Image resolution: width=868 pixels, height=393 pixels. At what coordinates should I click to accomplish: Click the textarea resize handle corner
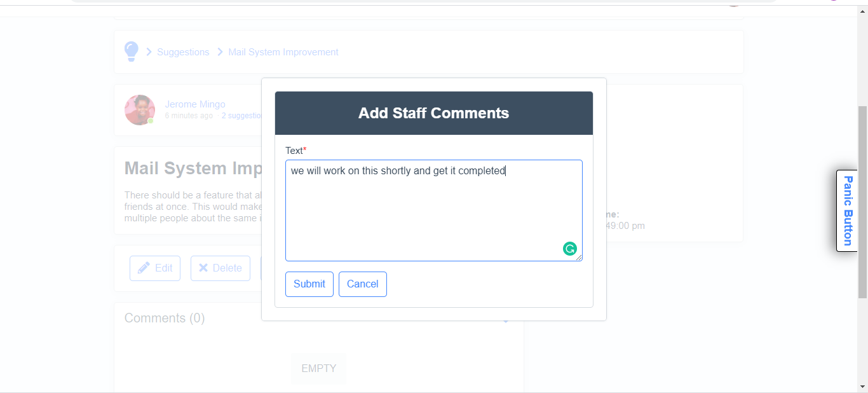pos(579,258)
